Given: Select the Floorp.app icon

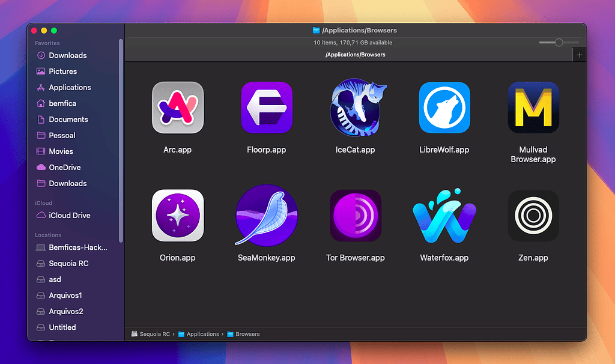Looking at the screenshot, I should [266, 108].
